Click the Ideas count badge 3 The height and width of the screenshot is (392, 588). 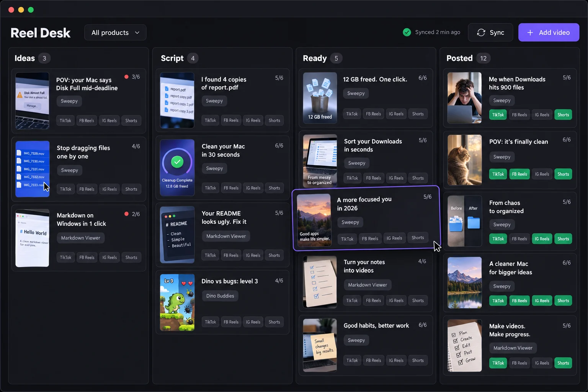(x=44, y=58)
